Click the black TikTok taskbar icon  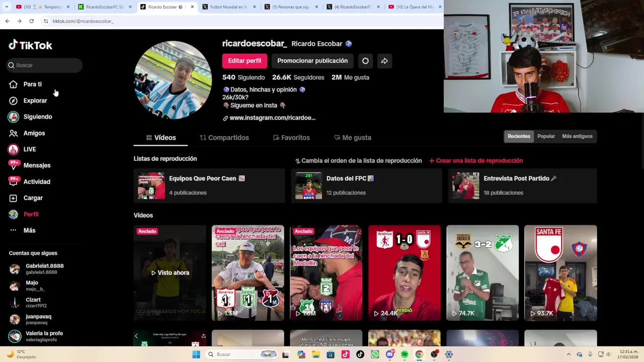point(360,354)
